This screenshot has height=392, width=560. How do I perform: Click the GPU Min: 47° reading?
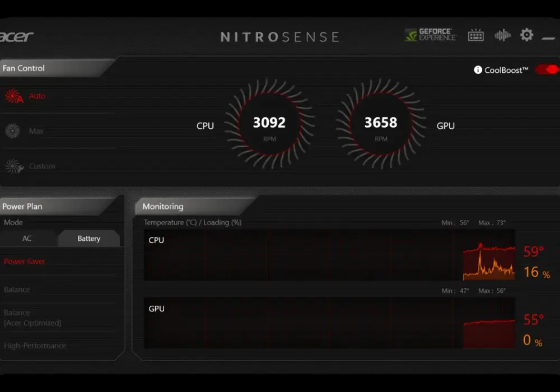tap(455, 291)
